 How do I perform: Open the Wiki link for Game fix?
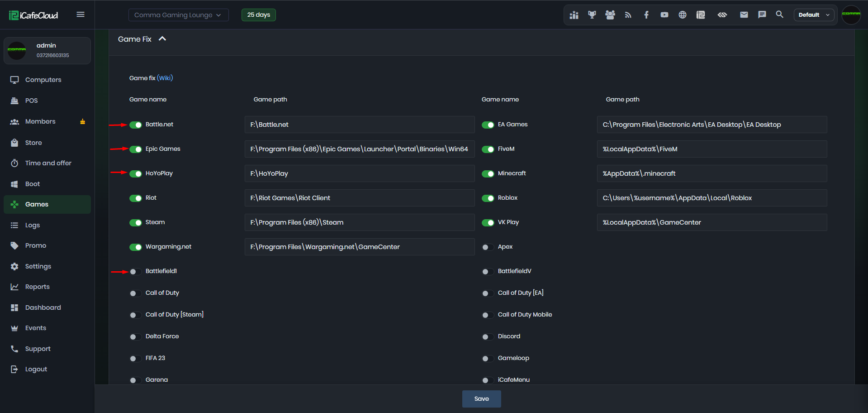pos(165,78)
